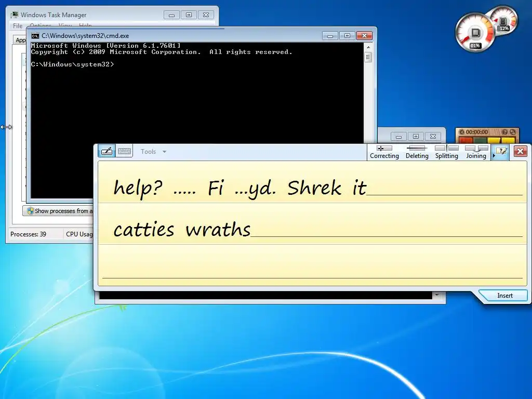Viewport: 532px width, 399px height.
Task: Select the recognized word "help?"
Action: [138, 188]
